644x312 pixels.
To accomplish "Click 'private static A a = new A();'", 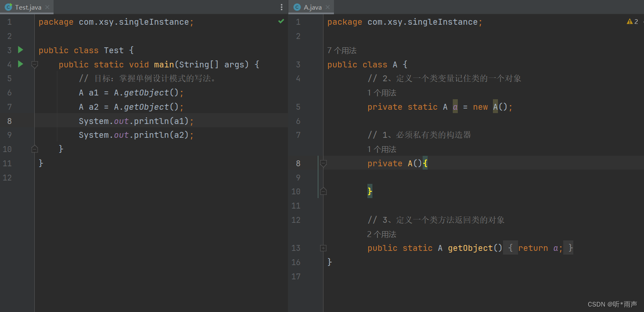I will (x=440, y=107).
